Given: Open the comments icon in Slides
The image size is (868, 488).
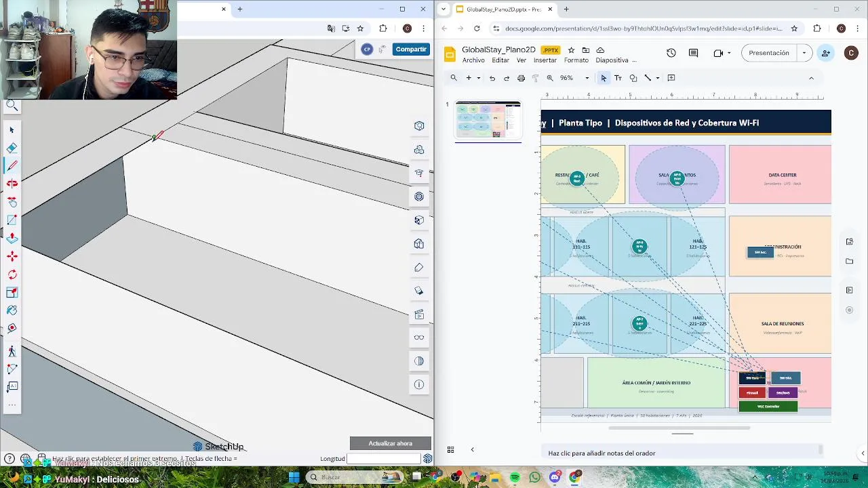Looking at the screenshot, I should [x=693, y=53].
